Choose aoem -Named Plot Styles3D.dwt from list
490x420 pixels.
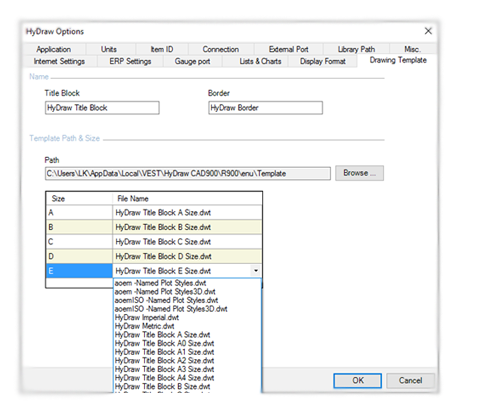tap(187, 292)
